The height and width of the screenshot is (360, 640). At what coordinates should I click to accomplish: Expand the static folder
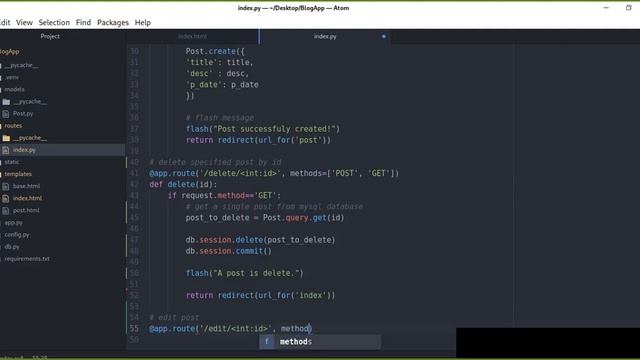coord(11,162)
